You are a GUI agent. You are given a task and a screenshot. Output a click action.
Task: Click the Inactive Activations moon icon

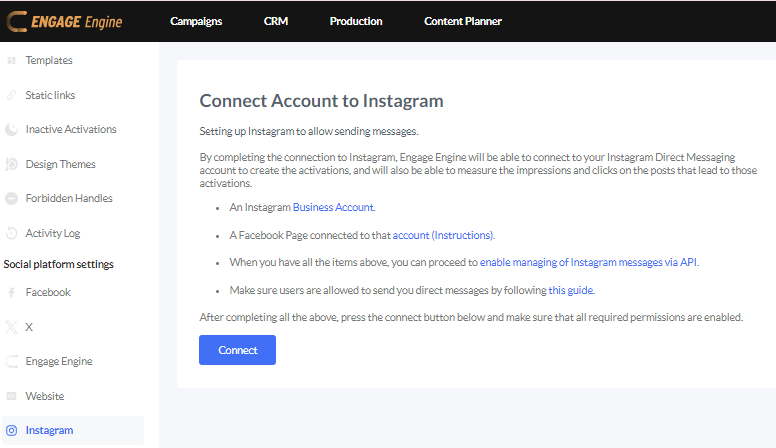tap(12, 130)
